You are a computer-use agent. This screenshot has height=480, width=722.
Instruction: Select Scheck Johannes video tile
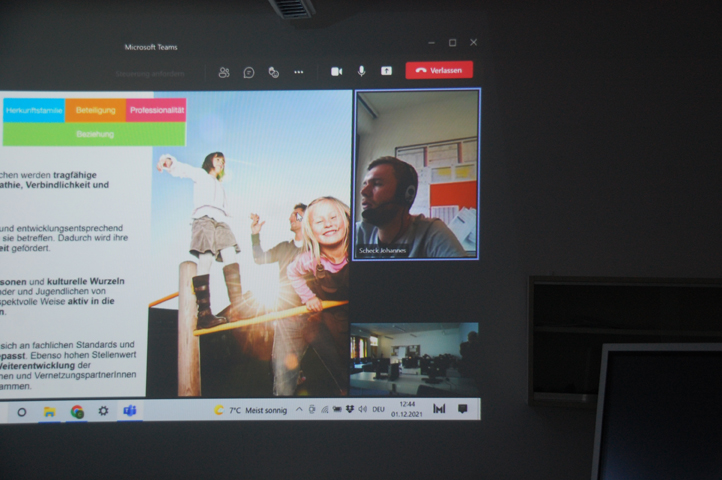click(x=416, y=174)
